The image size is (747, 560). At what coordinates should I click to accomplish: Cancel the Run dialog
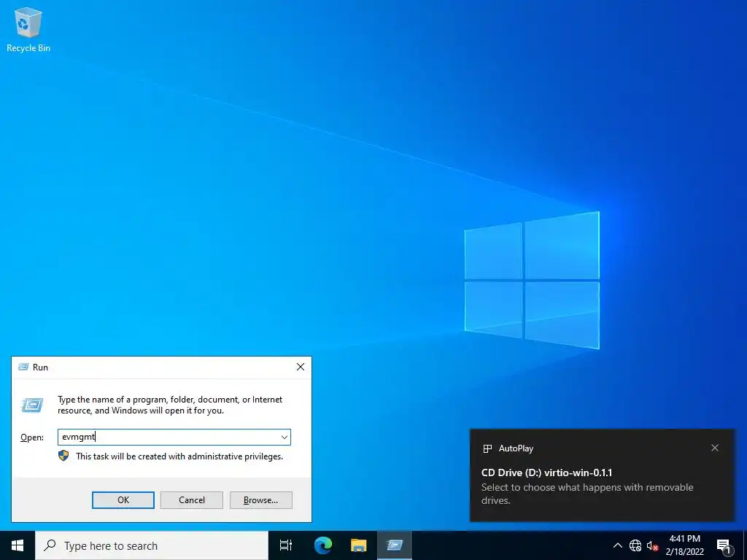pos(192,500)
